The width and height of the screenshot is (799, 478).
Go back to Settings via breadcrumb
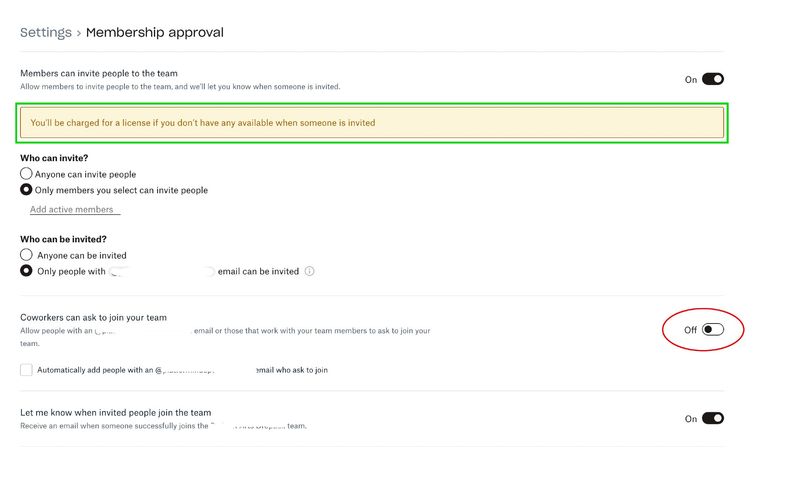(45, 32)
